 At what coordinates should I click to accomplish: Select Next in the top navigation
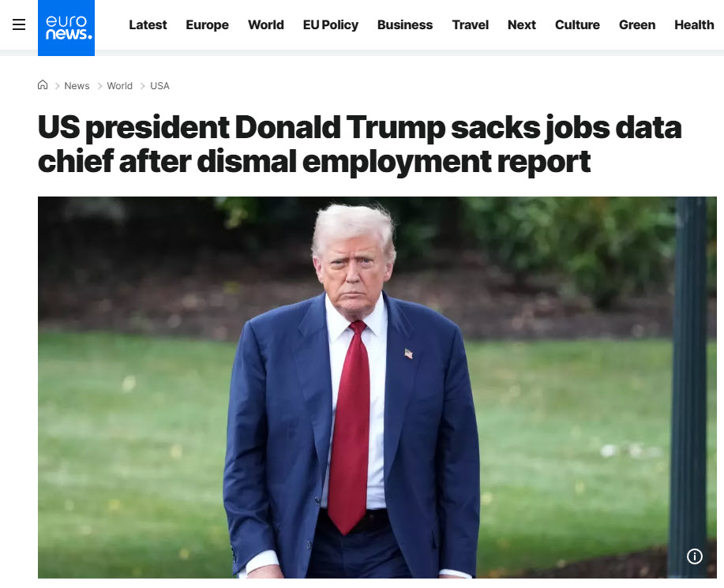point(522,24)
